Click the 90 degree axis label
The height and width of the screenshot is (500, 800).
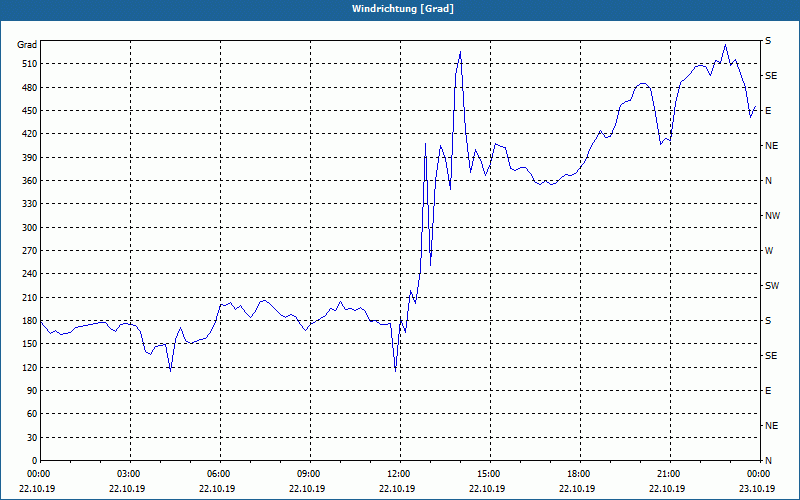31,391
